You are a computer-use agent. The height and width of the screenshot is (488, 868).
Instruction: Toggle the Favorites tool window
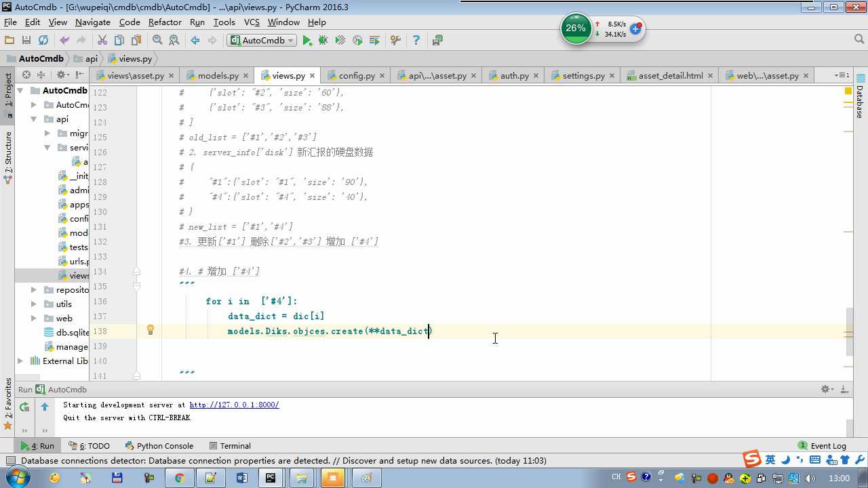point(8,403)
